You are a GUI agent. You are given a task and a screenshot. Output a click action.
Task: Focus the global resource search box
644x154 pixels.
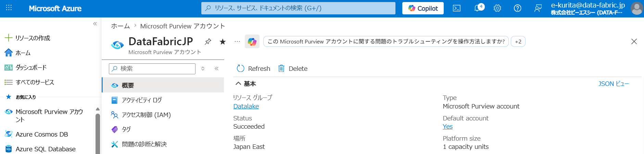pos(298,8)
